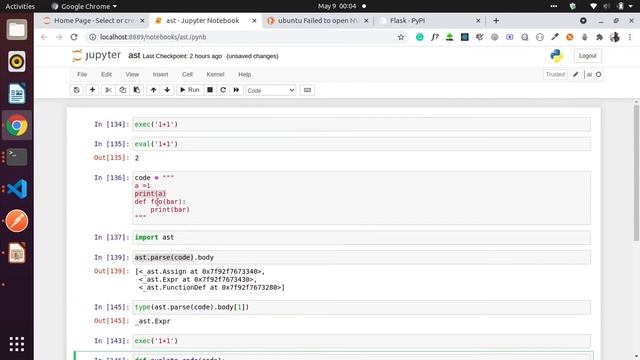
Task: Open Files from Ubuntu dock
Action: [17, 30]
